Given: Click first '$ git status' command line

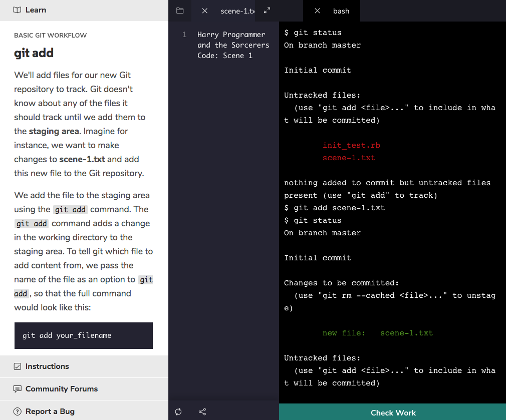Looking at the screenshot, I should 313,33.
